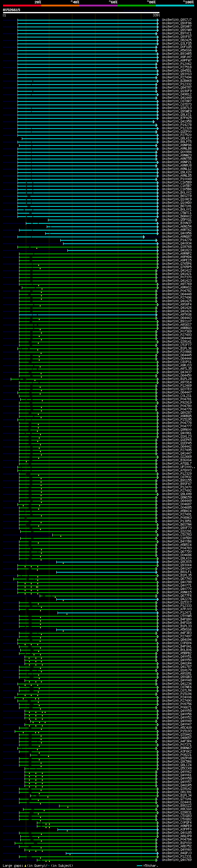
Task: Click UniRef100_B1PL34 label
Action: click(x=177, y=795)
